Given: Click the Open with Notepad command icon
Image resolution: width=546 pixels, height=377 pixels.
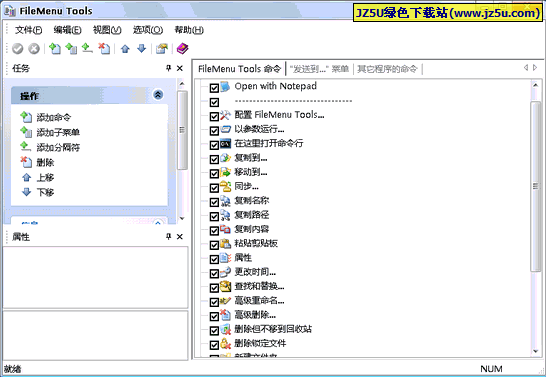Looking at the screenshot, I should (225, 86).
